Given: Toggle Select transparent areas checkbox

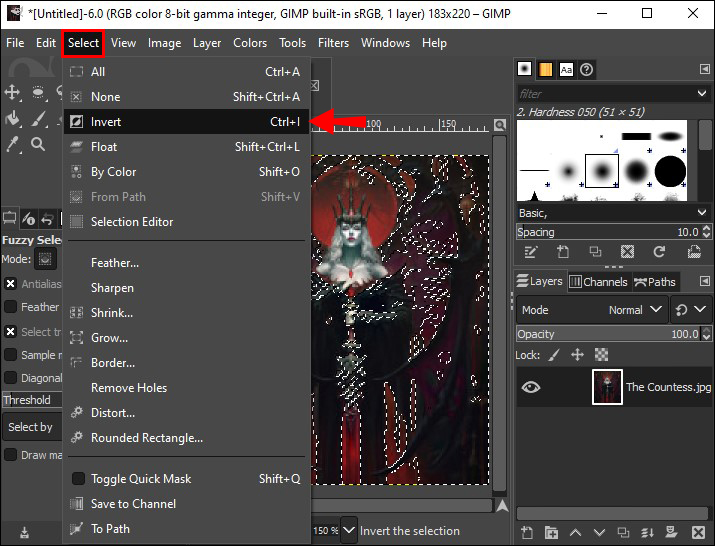Looking at the screenshot, I should point(10,331).
